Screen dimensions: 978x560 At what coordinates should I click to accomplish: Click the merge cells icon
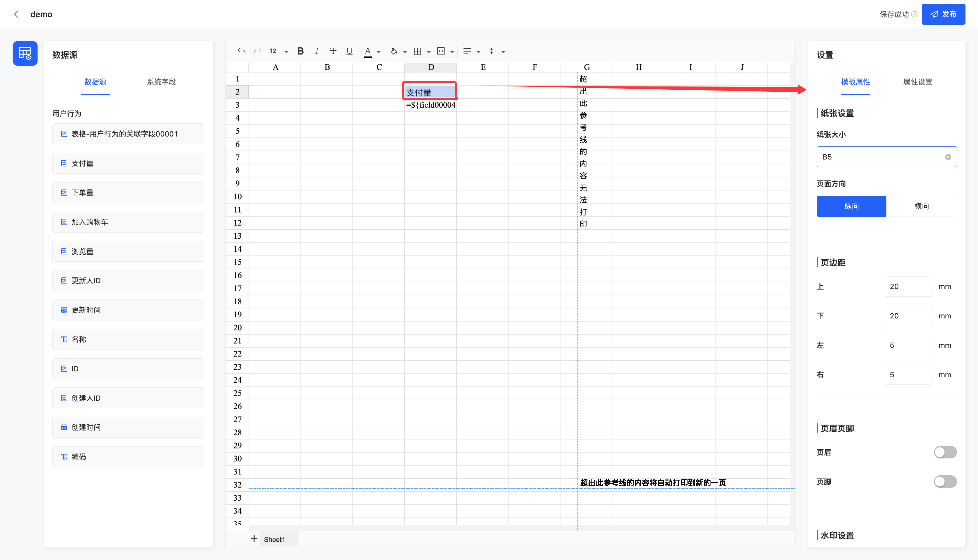pos(441,51)
